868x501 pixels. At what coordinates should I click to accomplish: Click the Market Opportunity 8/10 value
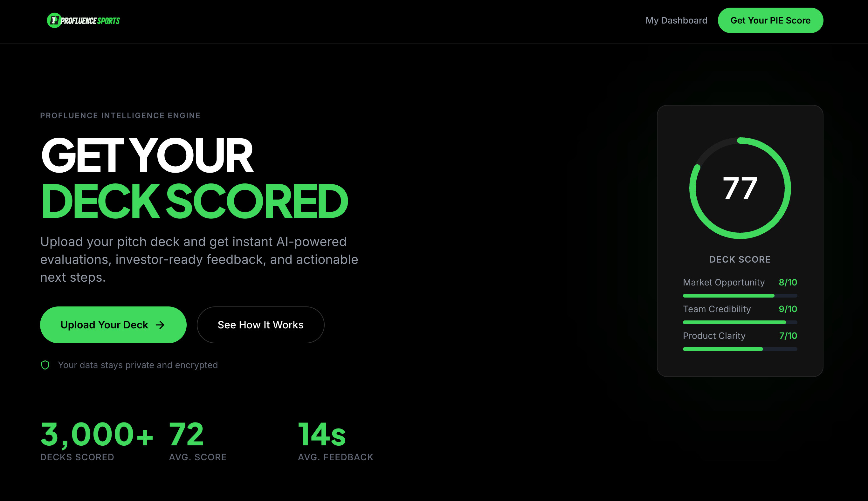click(788, 282)
